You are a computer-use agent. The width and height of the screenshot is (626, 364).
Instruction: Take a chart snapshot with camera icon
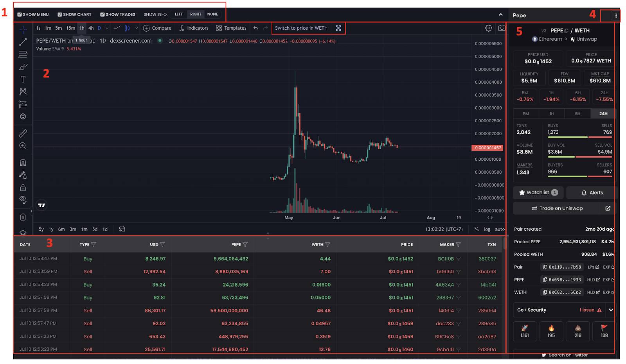pos(502,28)
